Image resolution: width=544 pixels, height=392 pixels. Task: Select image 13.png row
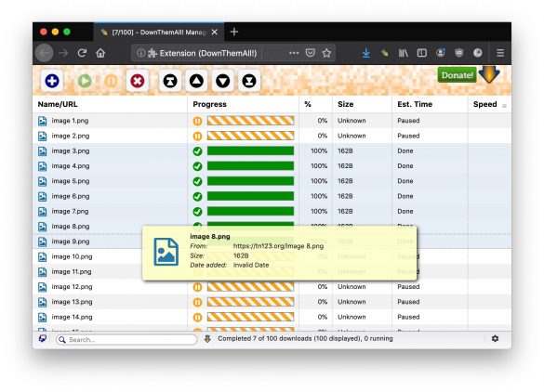click(x=272, y=302)
